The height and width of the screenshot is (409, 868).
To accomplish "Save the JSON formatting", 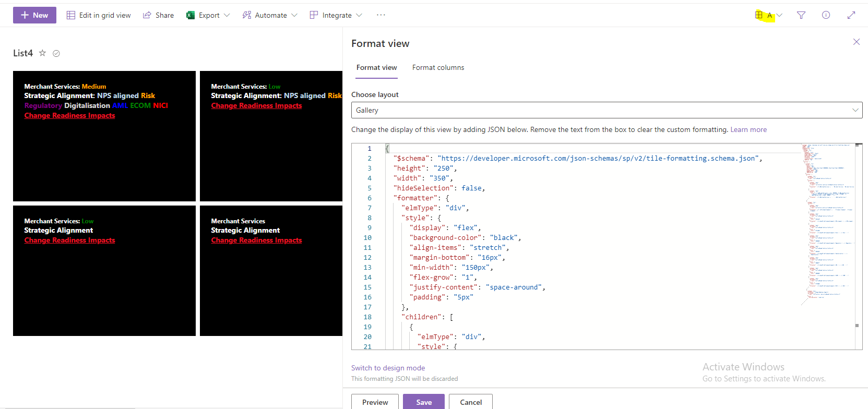I will pyautogui.click(x=424, y=402).
